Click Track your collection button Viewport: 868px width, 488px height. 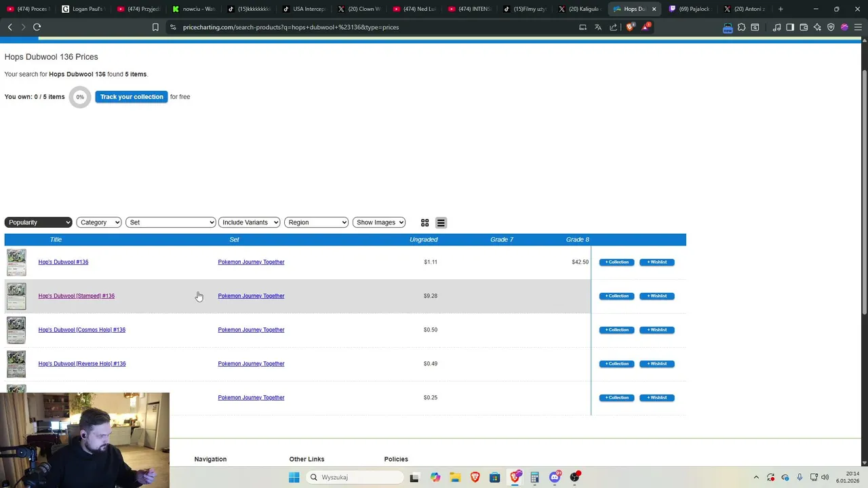tap(132, 97)
